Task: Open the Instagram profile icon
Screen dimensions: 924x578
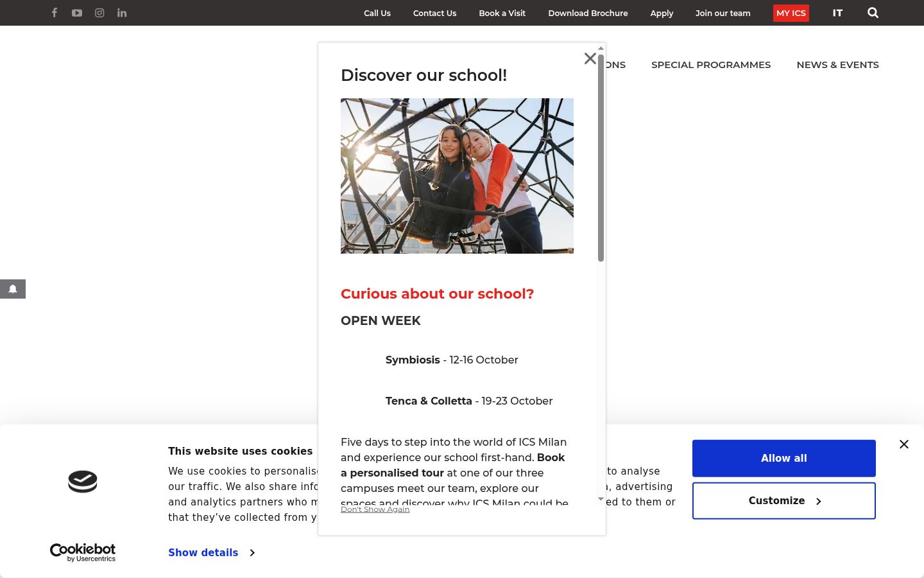Action: click(99, 13)
